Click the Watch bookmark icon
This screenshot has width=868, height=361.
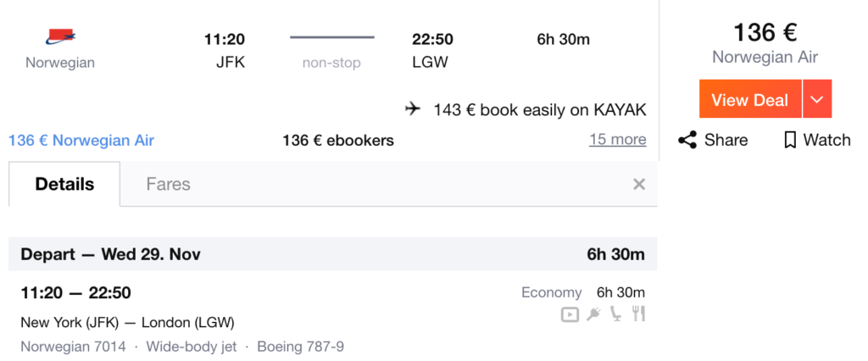pos(790,140)
